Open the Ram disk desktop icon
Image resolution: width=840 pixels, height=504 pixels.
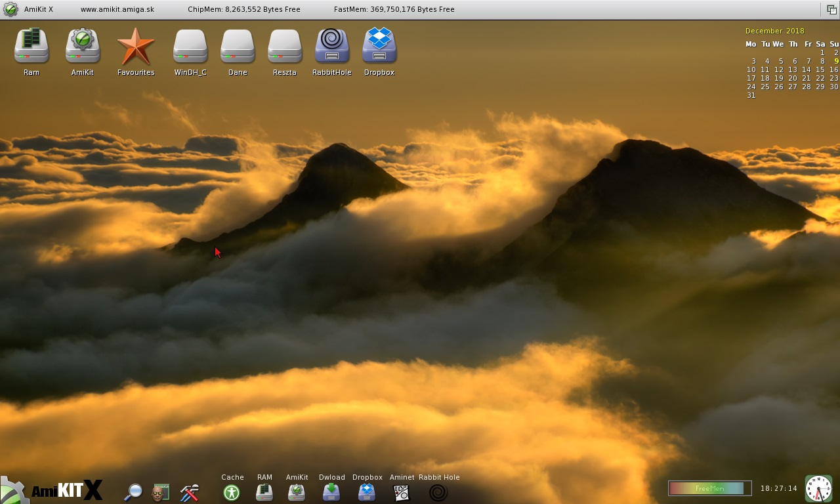(31, 47)
